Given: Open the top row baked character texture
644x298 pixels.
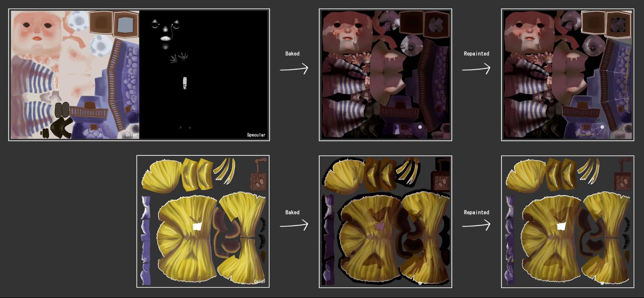Looking at the screenshot, I should [x=385, y=75].
